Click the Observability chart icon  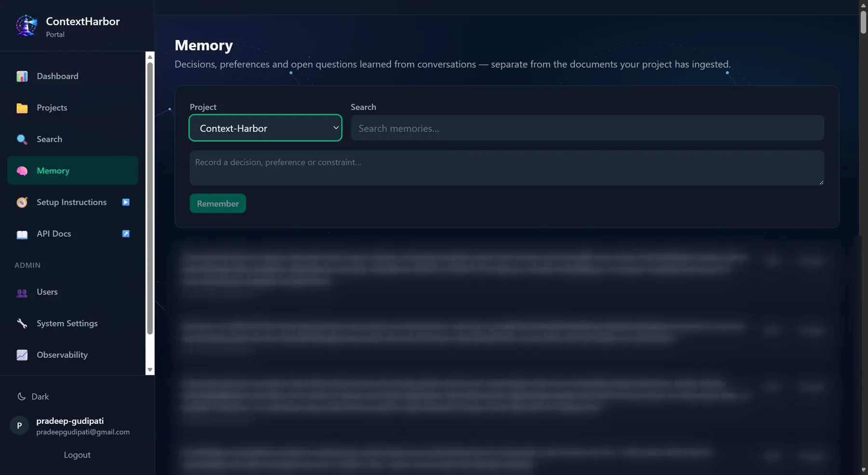(22, 355)
